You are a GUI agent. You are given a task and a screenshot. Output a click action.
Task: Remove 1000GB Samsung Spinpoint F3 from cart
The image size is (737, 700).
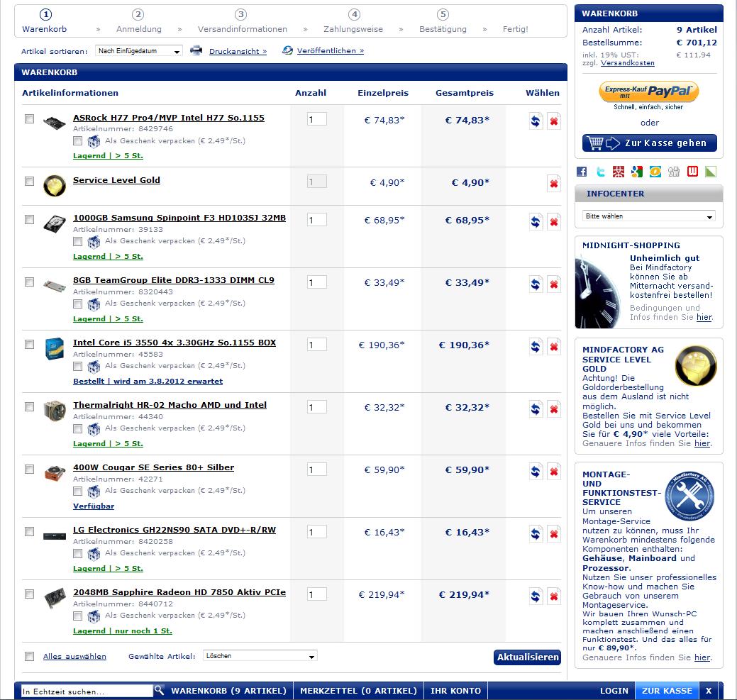[x=554, y=221]
